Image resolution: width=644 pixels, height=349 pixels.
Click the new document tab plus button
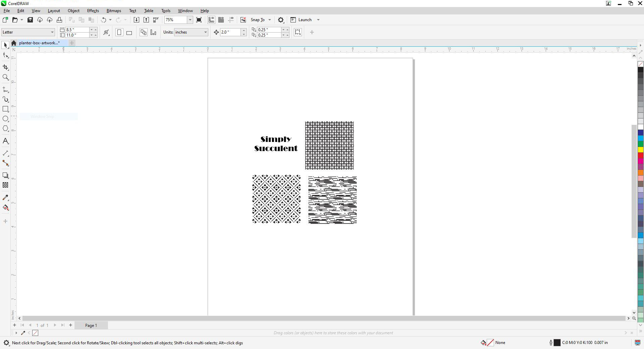click(71, 43)
